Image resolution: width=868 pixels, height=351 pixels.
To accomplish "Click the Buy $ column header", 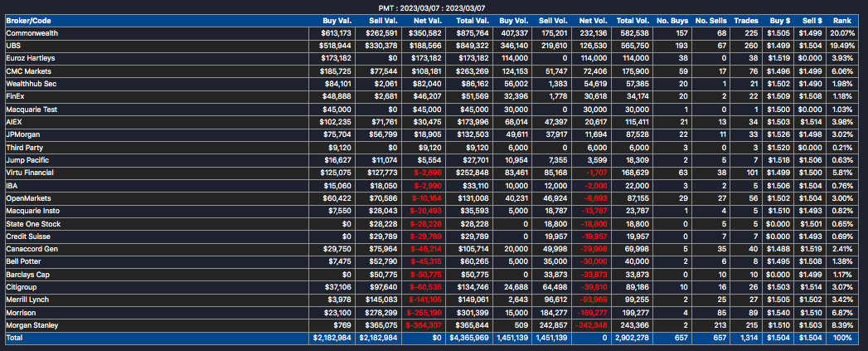I will (x=780, y=21).
